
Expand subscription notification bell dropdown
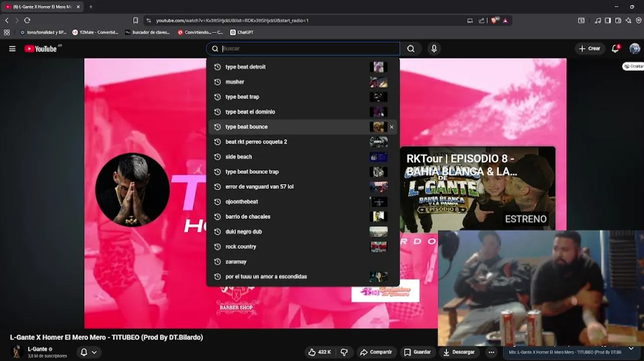(88, 352)
